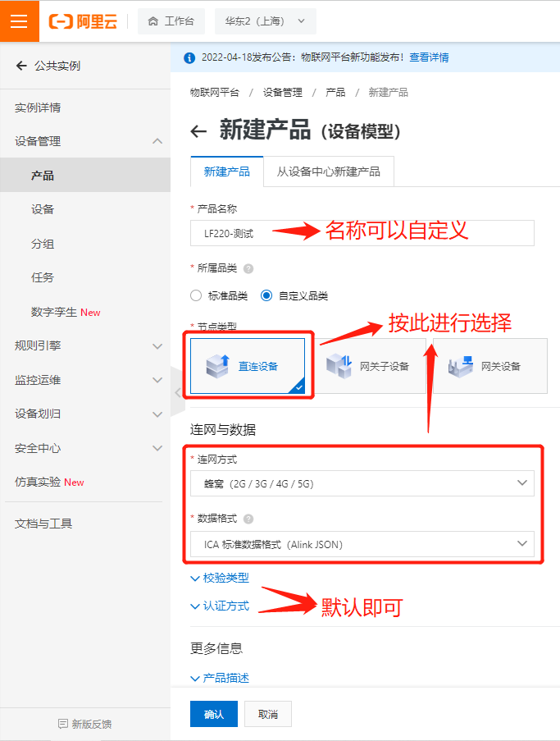Screen dimensions: 560x741
Task: Collapse sidebar using the left-edge handle
Action: click(178, 392)
